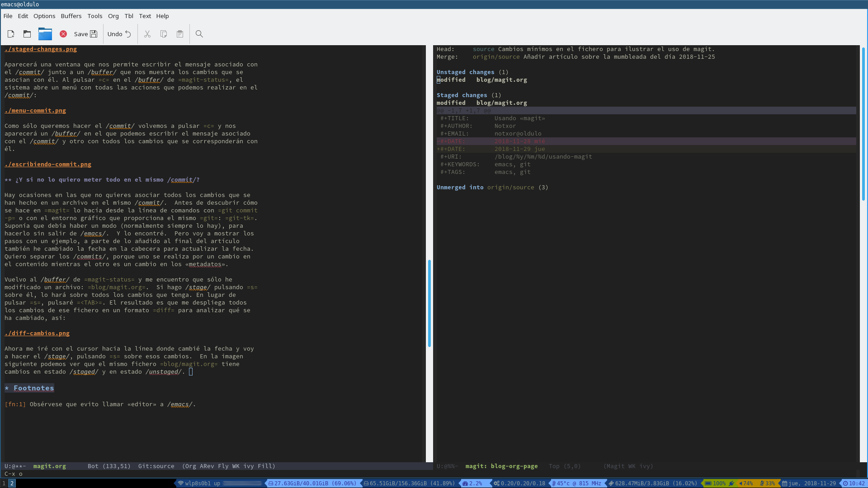868x488 pixels.
Task: Follow the ./staged-changes.png link
Action: tap(41, 49)
